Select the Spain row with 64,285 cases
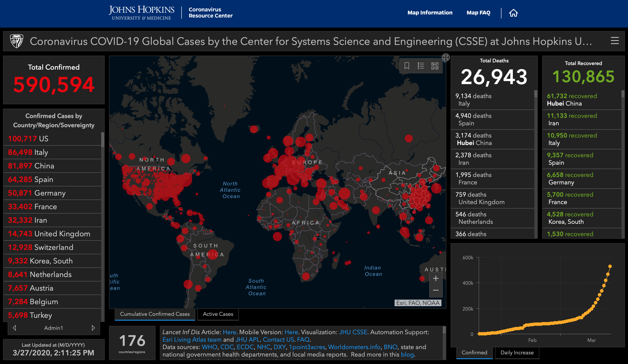Image resolution: width=628 pixels, height=364 pixels. (x=52, y=180)
